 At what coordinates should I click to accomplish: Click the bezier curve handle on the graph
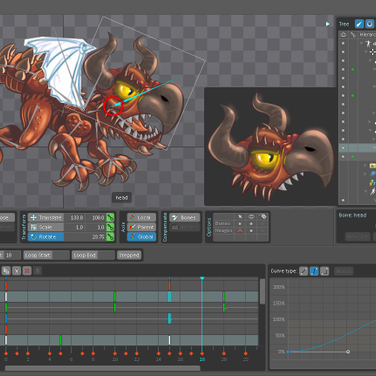click(x=348, y=352)
